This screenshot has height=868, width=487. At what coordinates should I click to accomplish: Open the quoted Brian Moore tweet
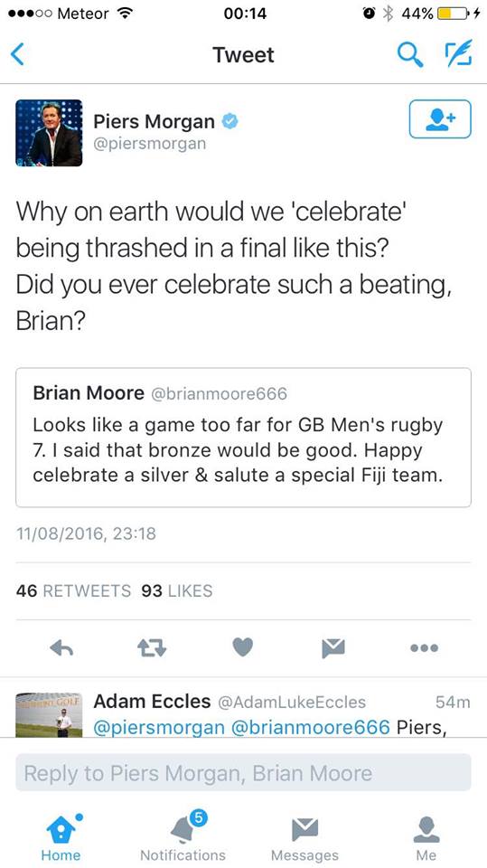pos(243,438)
